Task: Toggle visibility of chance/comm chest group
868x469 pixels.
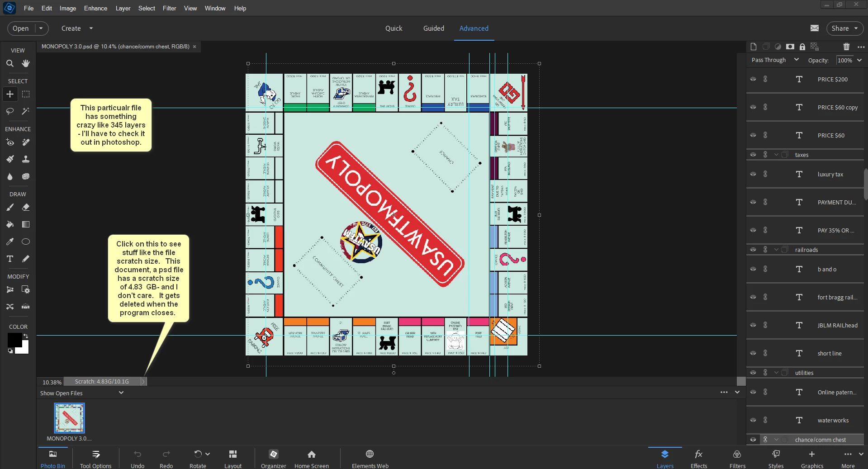Action: [753, 440]
